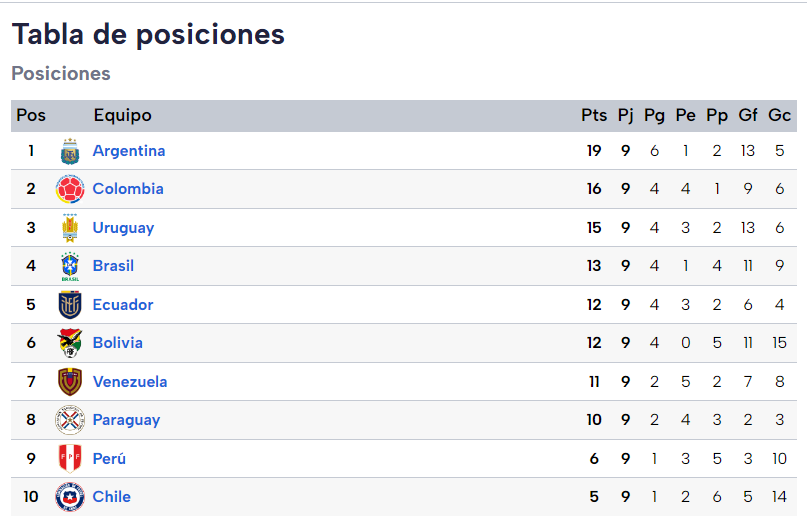
Task: Click the Equipo column header
Action: [x=122, y=115]
